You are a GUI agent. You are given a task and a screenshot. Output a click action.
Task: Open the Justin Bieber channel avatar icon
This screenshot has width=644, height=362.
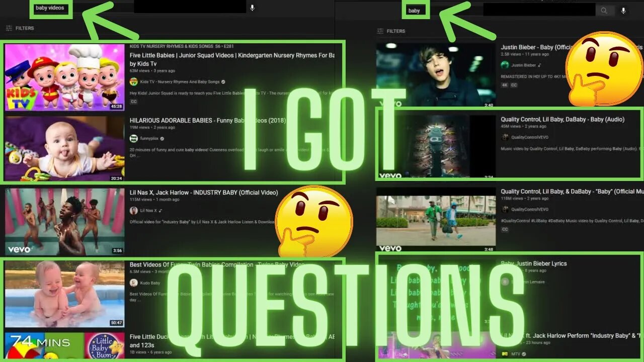click(505, 65)
